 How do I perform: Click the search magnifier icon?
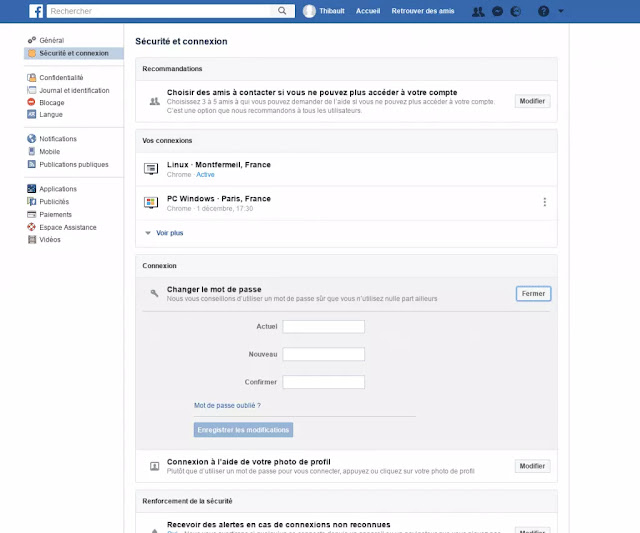(282, 11)
